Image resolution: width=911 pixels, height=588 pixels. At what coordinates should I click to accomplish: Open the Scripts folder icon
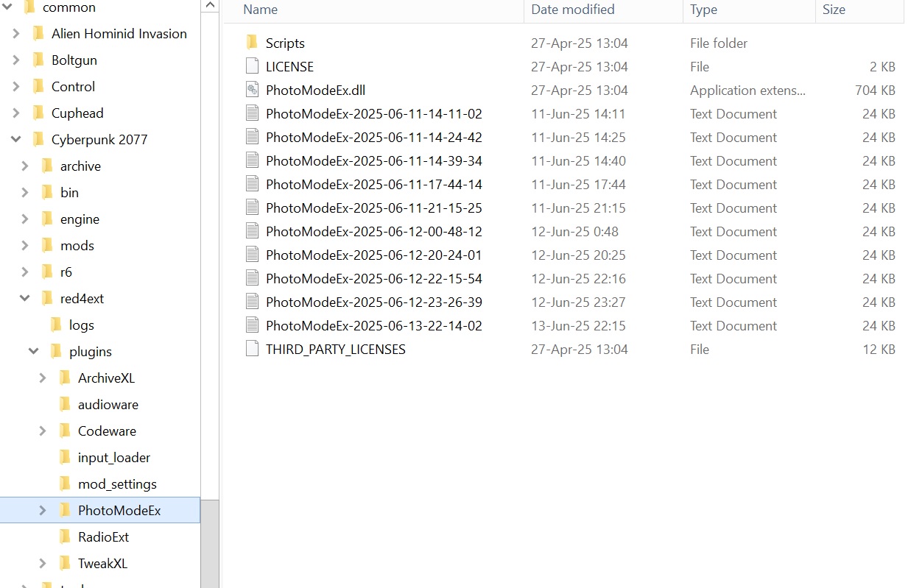click(252, 43)
